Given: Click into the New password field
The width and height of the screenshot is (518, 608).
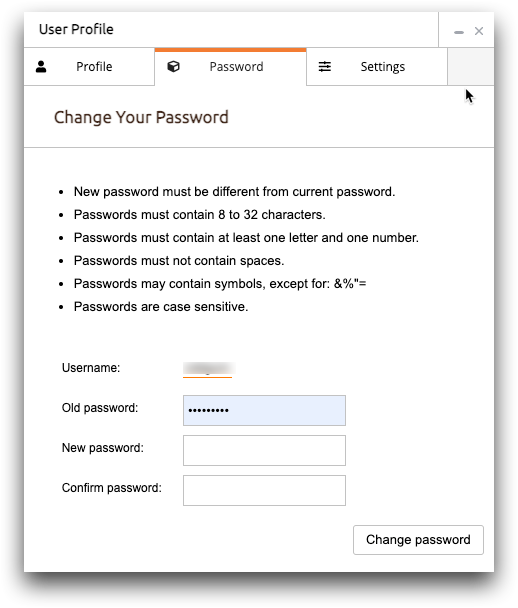Looking at the screenshot, I should click(264, 450).
